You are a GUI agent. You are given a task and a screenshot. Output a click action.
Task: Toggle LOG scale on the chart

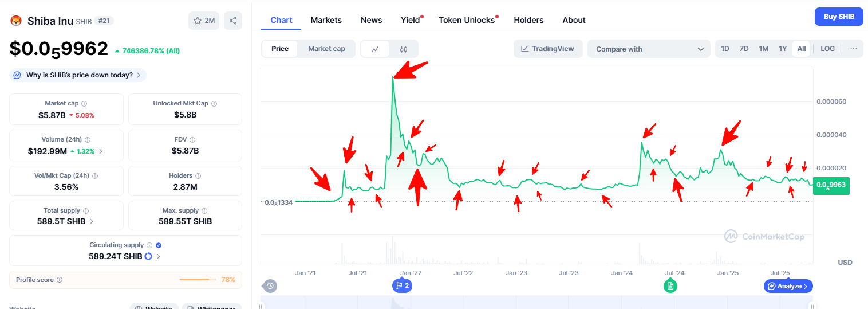(827, 49)
